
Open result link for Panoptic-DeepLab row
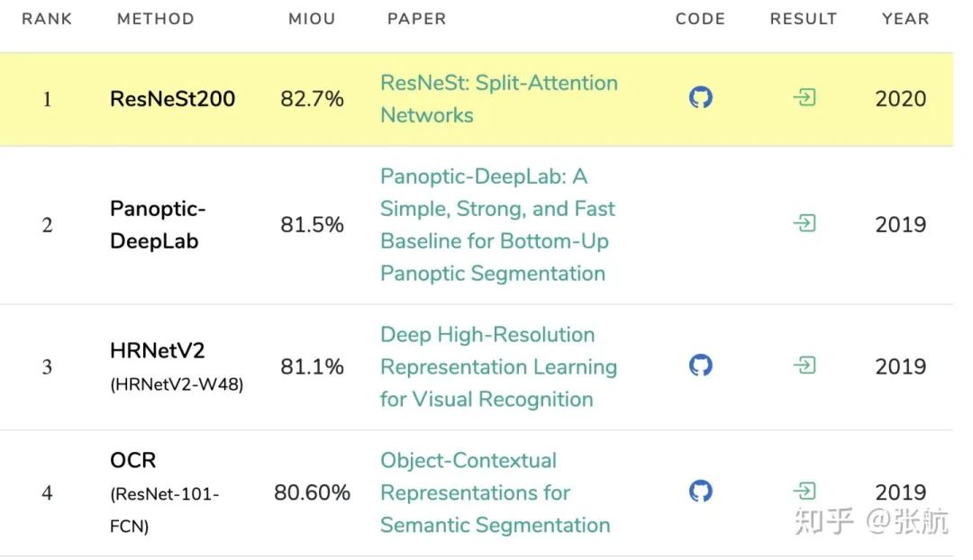point(804,223)
